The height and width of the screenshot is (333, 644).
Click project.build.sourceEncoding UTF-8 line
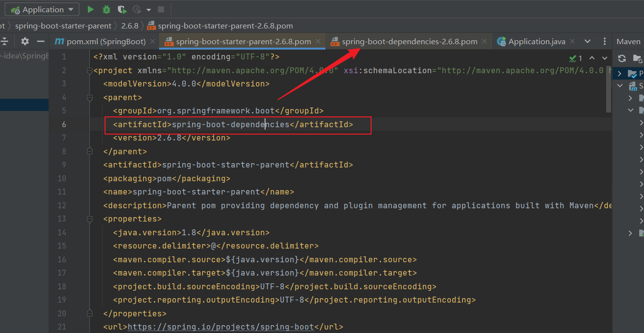pyautogui.click(x=274, y=286)
